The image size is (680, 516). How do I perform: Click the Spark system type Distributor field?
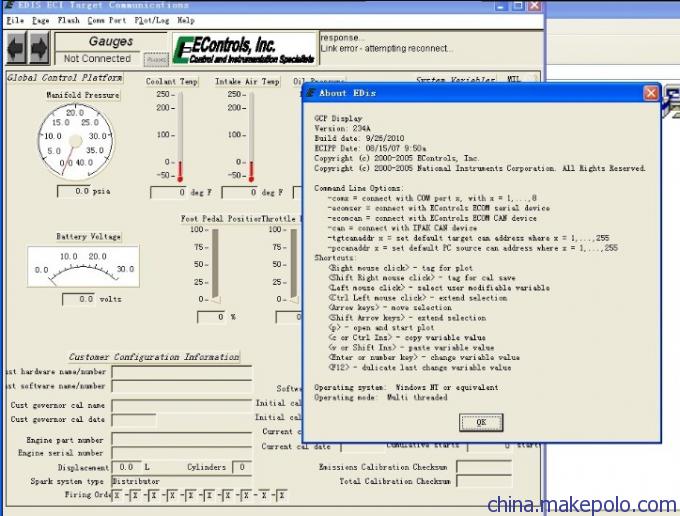click(x=182, y=481)
